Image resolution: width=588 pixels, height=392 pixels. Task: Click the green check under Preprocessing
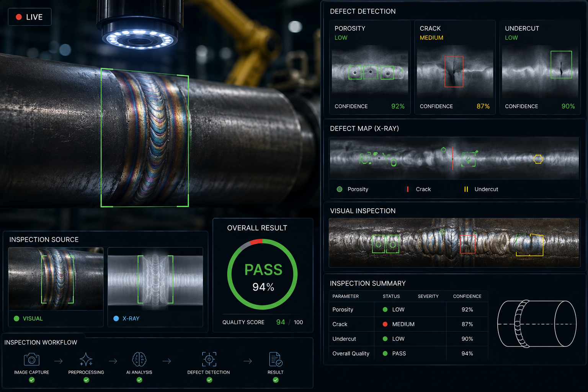pyautogui.click(x=86, y=380)
